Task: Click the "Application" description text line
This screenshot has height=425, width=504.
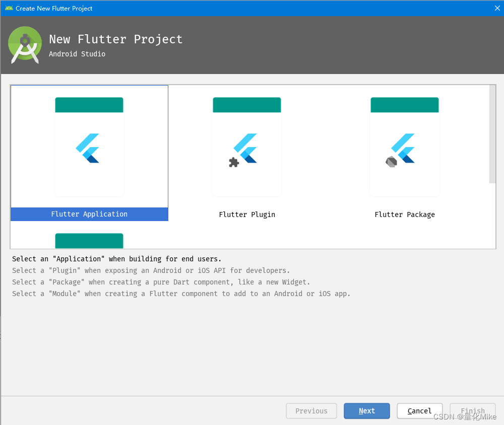Action: click(117, 259)
